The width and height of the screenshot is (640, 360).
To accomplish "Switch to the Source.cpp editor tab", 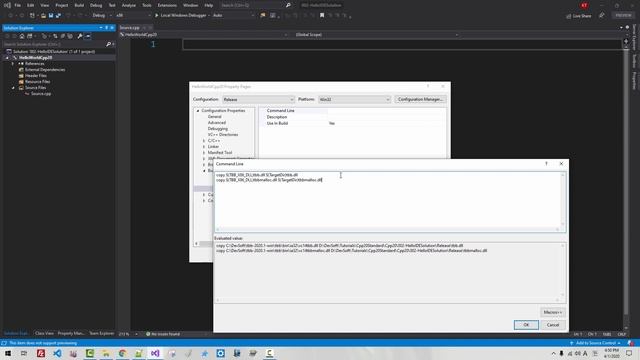I will pos(130,28).
